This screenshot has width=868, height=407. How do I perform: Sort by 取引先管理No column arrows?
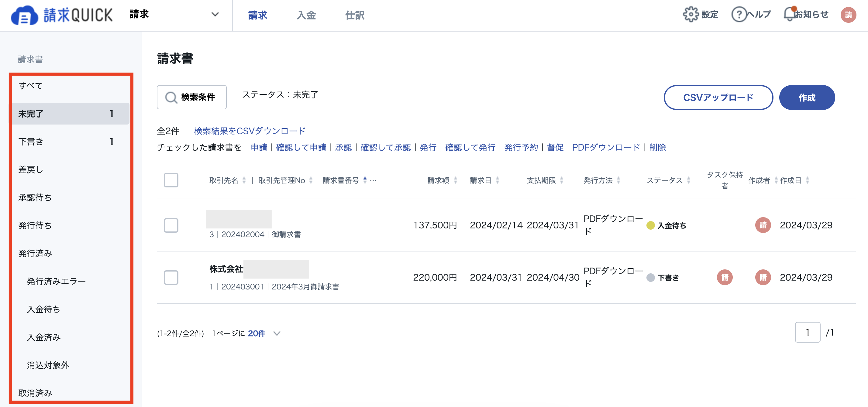point(311,180)
